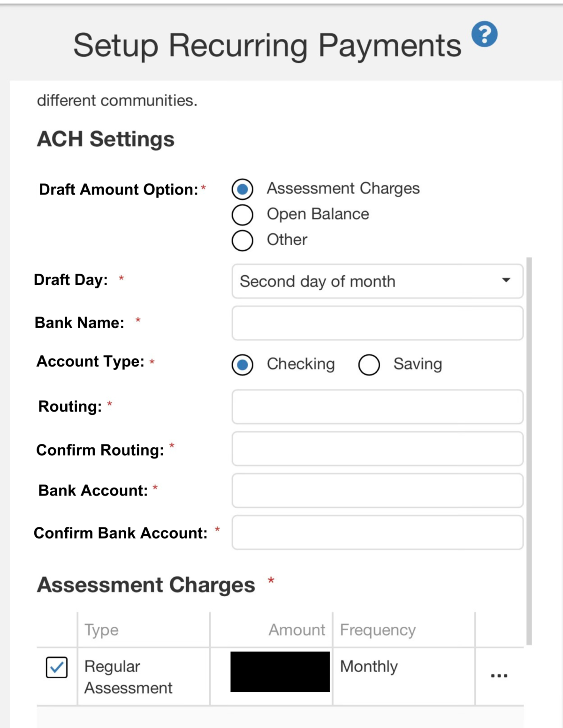Open the three-dot menu for Regular Assessment

tap(499, 675)
